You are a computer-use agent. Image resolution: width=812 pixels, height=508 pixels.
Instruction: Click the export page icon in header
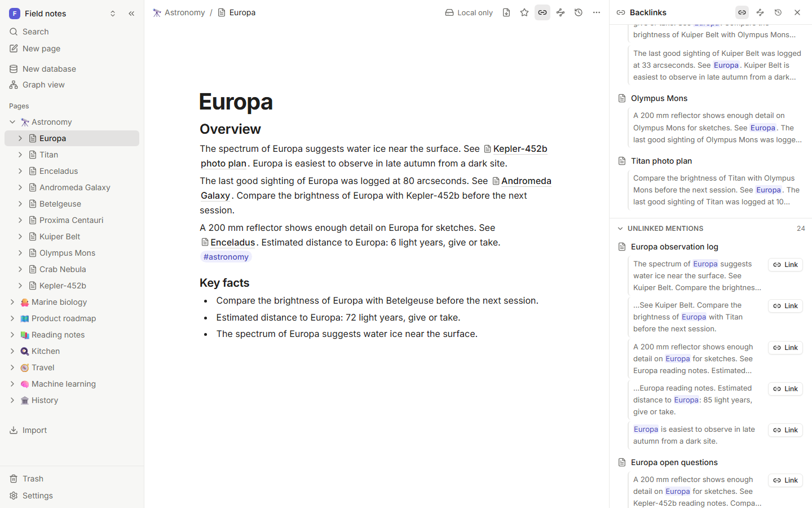[x=506, y=12]
